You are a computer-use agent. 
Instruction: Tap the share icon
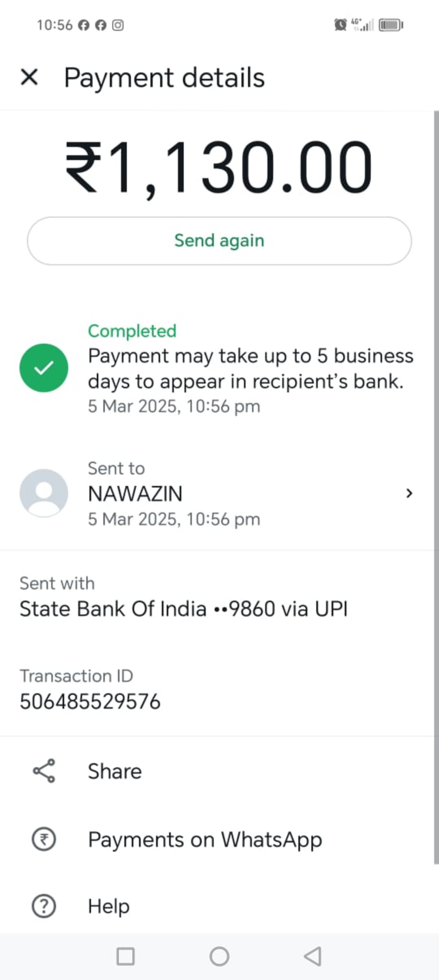(44, 771)
